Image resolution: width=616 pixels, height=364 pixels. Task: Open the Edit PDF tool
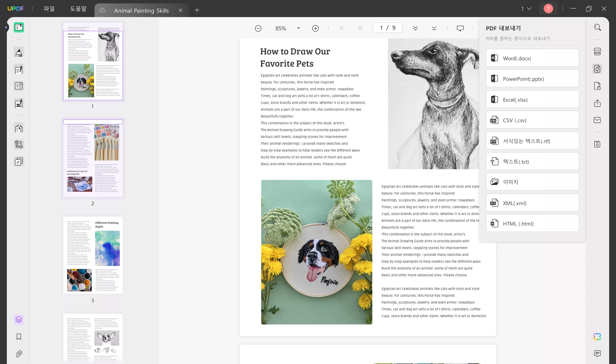click(x=19, y=70)
